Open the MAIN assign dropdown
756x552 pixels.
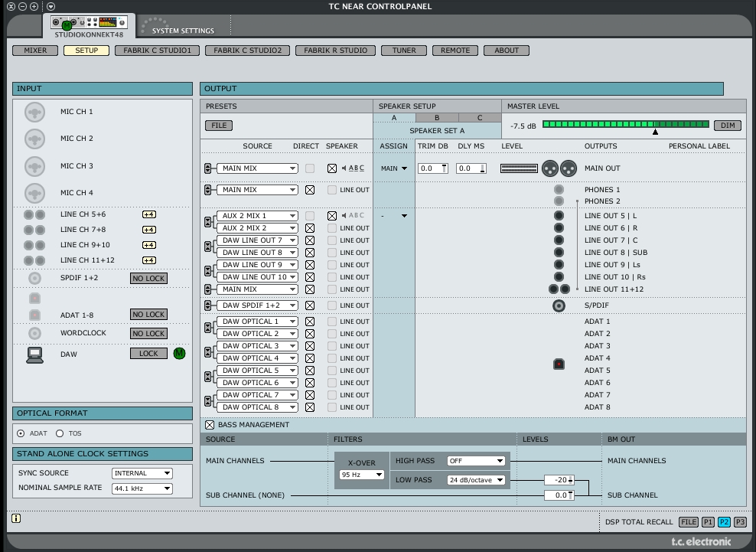click(x=394, y=168)
